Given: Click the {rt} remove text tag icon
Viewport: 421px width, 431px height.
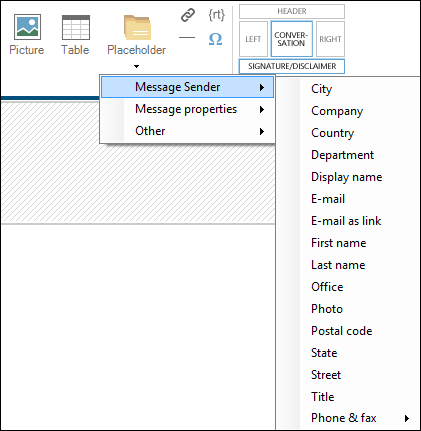Looking at the screenshot, I should (x=216, y=15).
